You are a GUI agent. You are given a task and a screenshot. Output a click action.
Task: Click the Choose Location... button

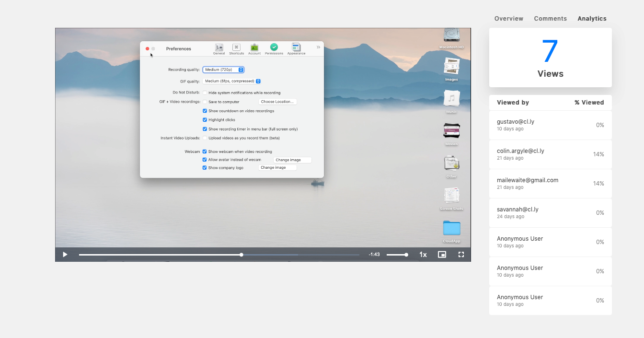coord(277,102)
